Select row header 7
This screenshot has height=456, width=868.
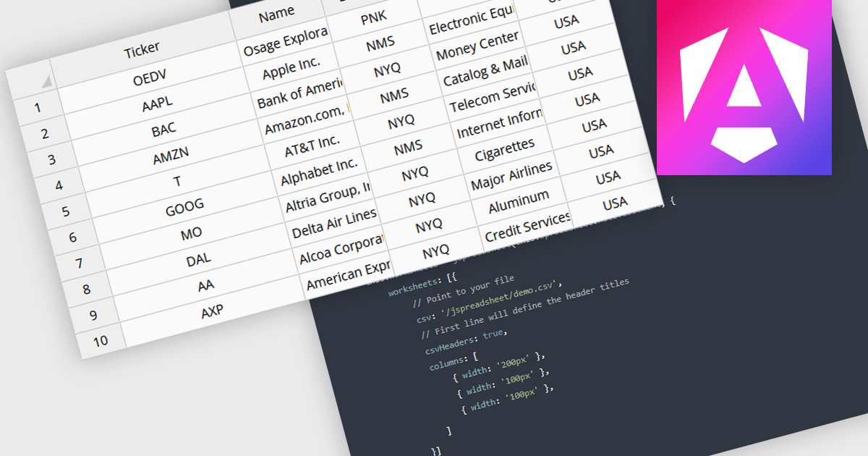pos(80,263)
